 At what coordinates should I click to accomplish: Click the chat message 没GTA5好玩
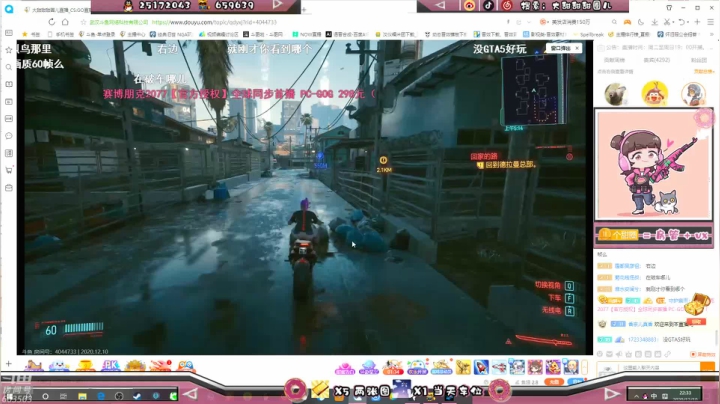(676, 340)
